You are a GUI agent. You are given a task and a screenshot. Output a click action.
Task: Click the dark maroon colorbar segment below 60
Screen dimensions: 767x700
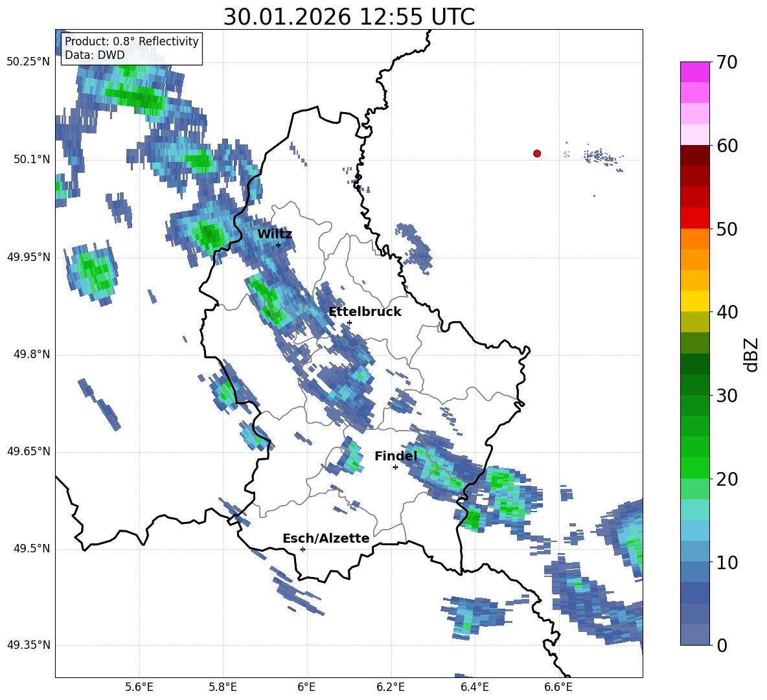(x=694, y=155)
